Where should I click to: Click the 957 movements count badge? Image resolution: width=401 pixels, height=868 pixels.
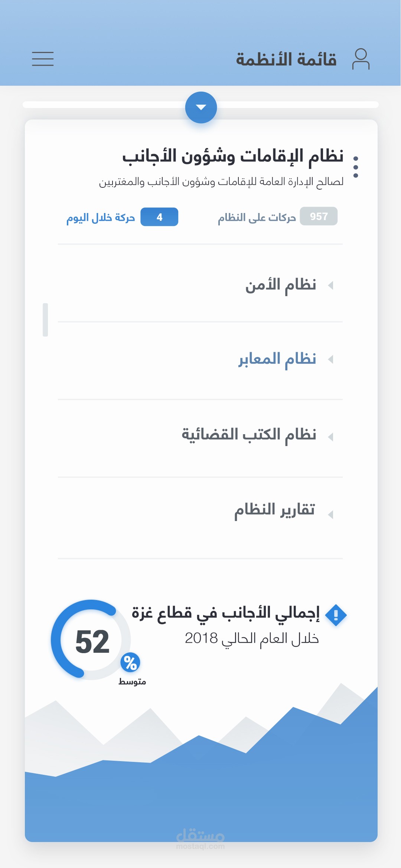[x=319, y=216]
